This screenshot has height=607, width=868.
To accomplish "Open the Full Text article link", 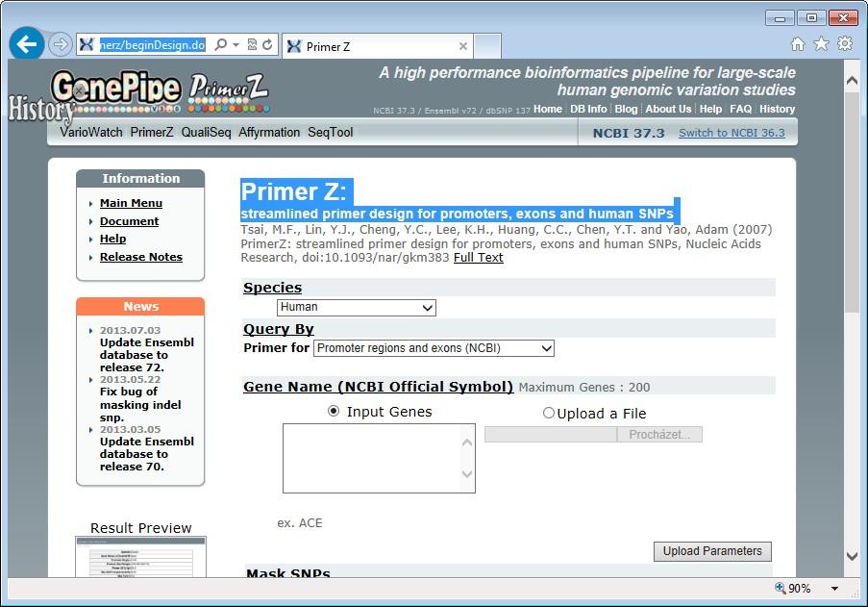I will point(479,258).
